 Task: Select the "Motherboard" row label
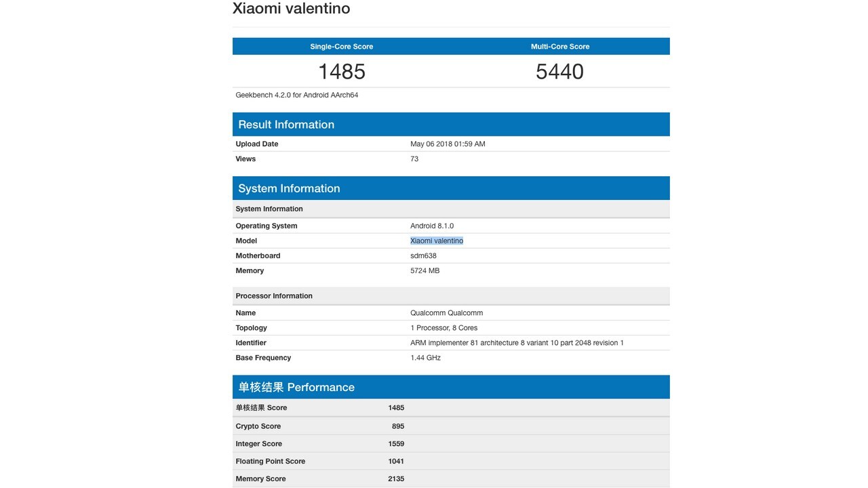pyautogui.click(x=258, y=256)
